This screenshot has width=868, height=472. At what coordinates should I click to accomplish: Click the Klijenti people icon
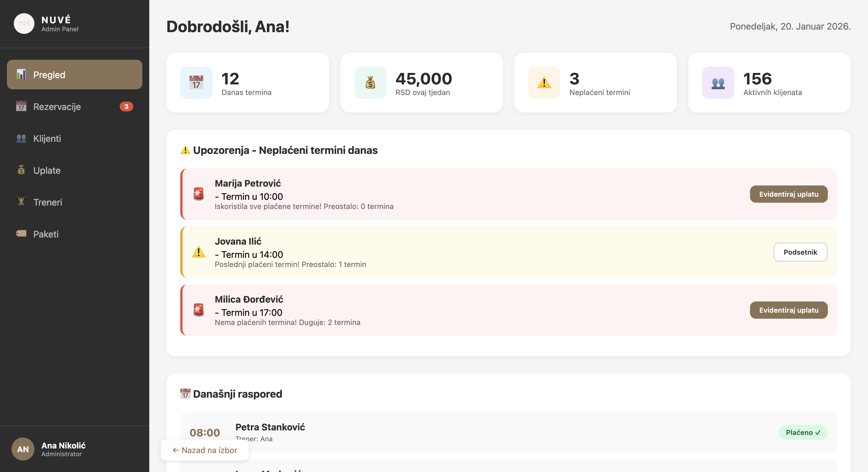pos(21,138)
